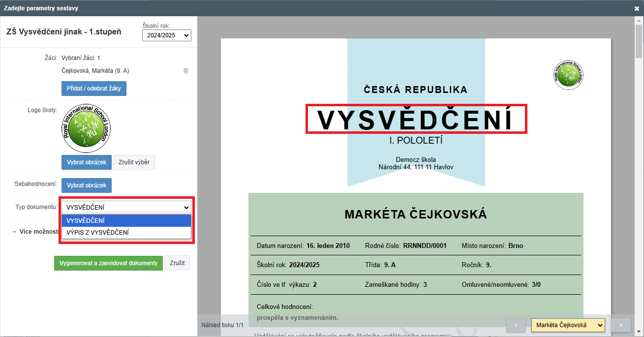Click the text Čejkovská, Markéta (9. A)
The image size is (644, 337).
tap(95, 71)
